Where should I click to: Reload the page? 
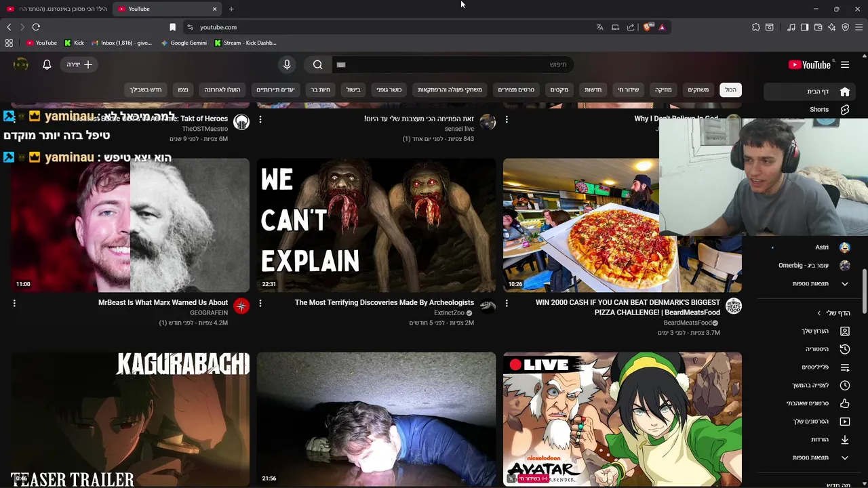tap(36, 27)
